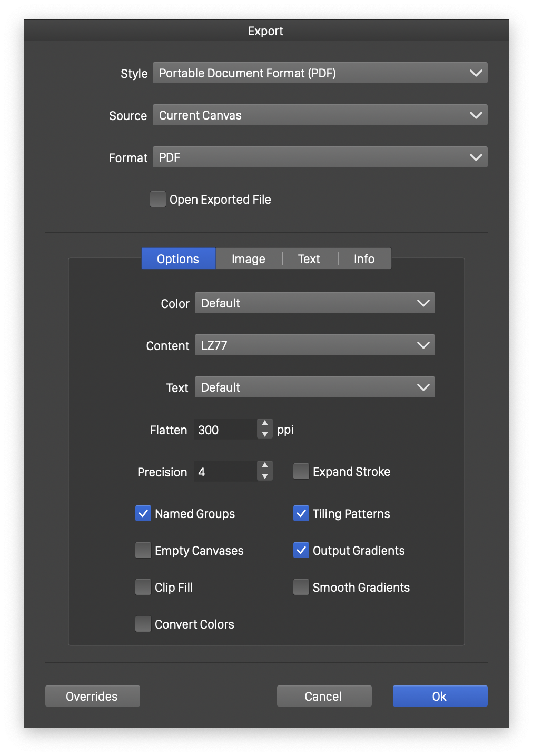The width and height of the screenshot is (533, 756).
Task: Switch to the Image tab
Action: pyautogui.click(x=248, y=259)
